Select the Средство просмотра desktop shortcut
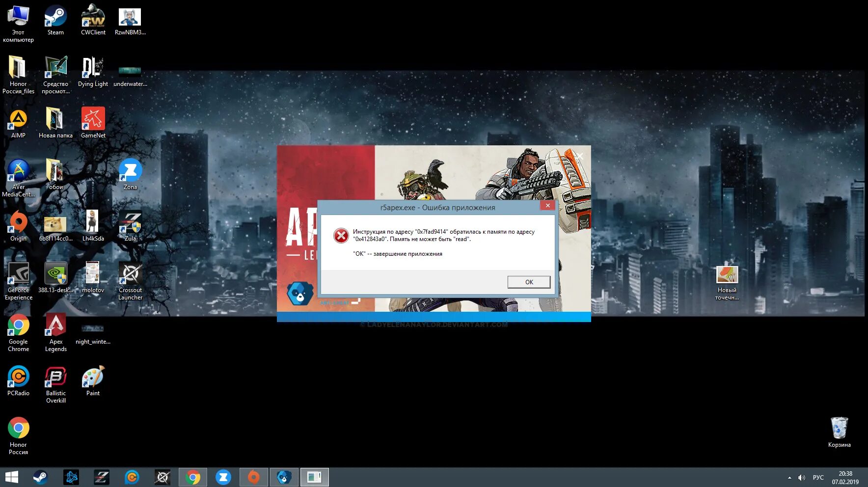Image resolution: width=868 pixels, height=487 pixels. click(x=55, y=75)
